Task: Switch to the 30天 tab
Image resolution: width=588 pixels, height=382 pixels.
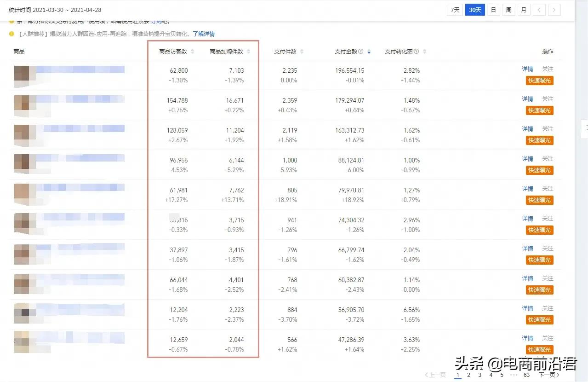Action: click(x=474, y=9)
